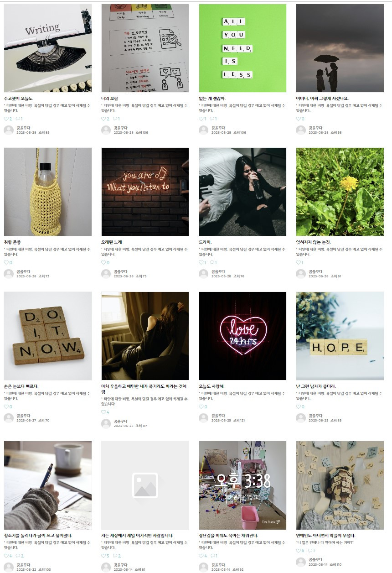Open the 'ALL YOU NEED IS LESS' thumbnail
This screenshot has width=392, height=573.
(242, 48)
